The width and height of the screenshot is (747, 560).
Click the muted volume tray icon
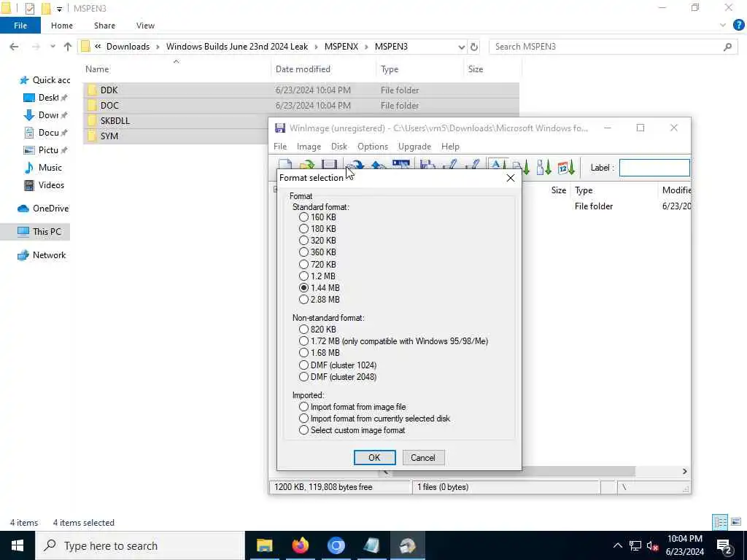653,545
